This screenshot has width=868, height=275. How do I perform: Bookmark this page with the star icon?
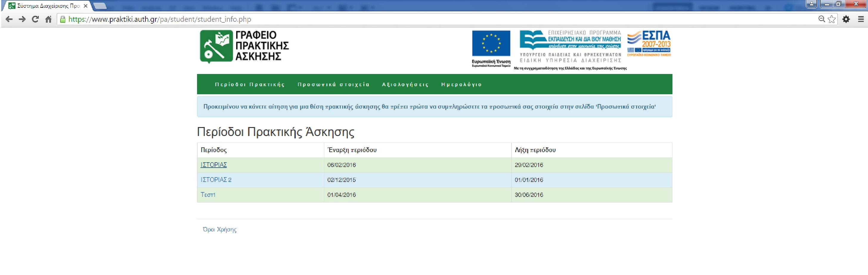(832, 19)
